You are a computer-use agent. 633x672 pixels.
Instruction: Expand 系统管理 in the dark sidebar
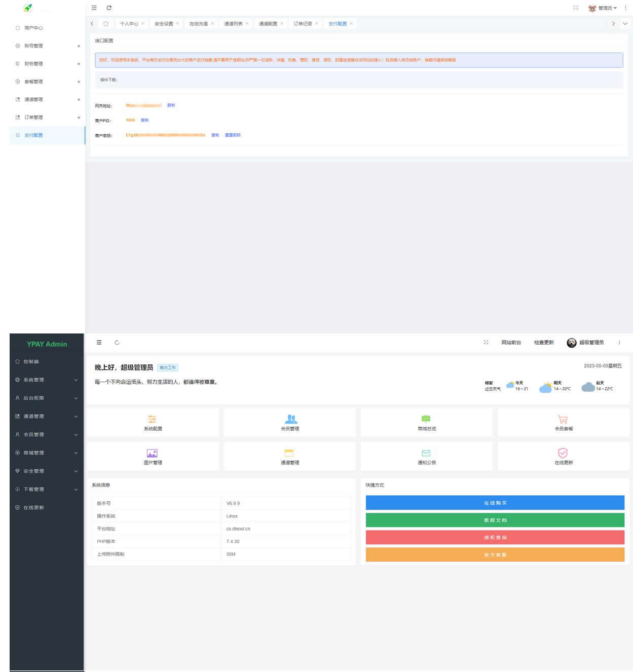tap(46, 380)
